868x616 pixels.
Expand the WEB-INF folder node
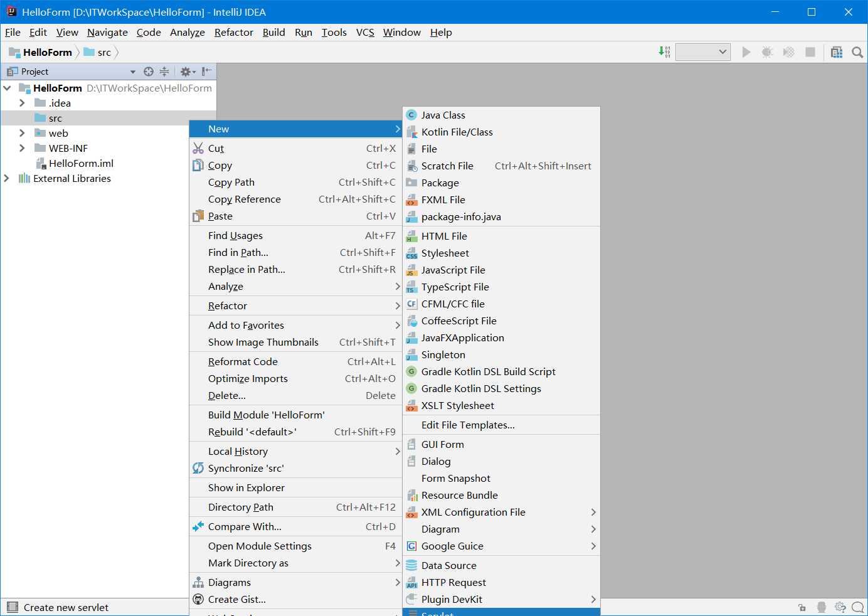22,148
